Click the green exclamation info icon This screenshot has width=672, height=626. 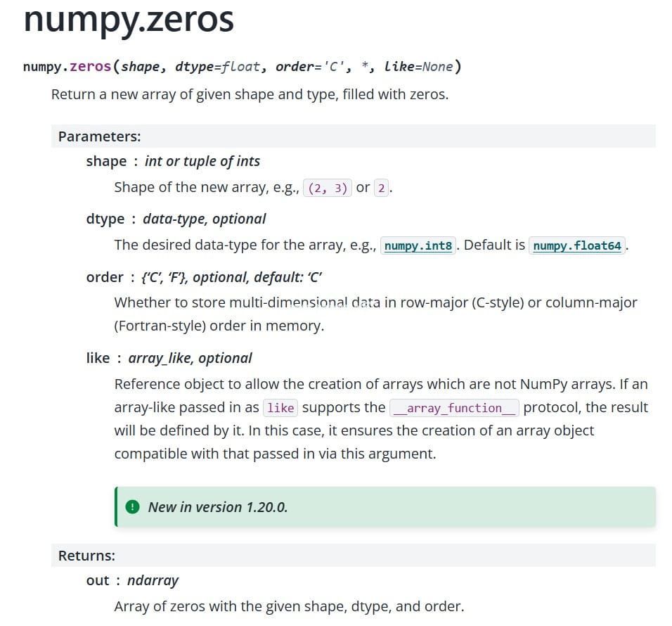(132, 507)
